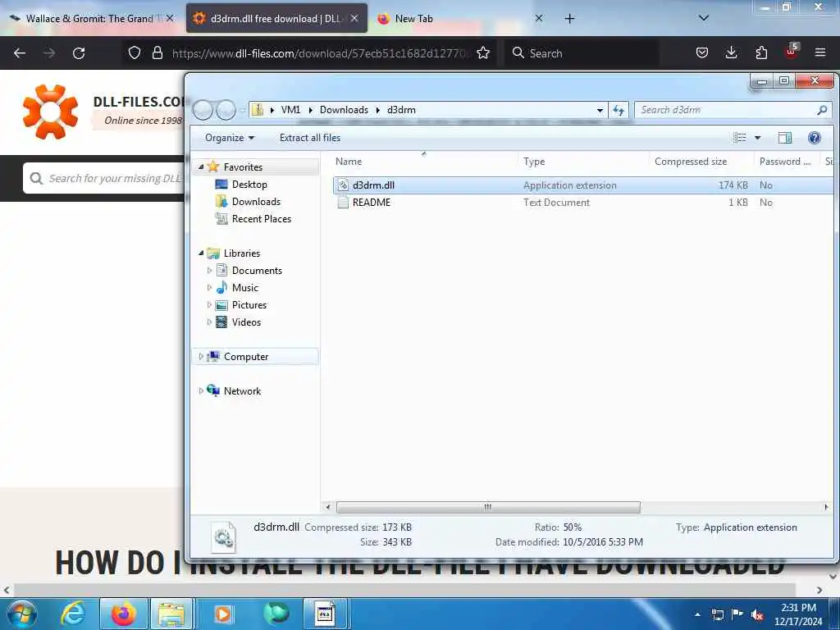Reload the dll-files.com page
This screenshot has height=630, width=840.
(79, 53)
